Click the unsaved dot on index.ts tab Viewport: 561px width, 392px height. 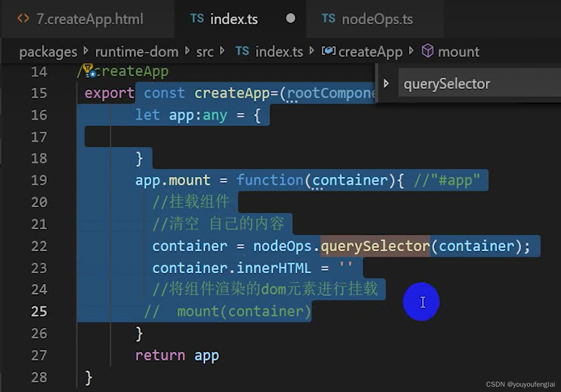[x=290, y=18]
